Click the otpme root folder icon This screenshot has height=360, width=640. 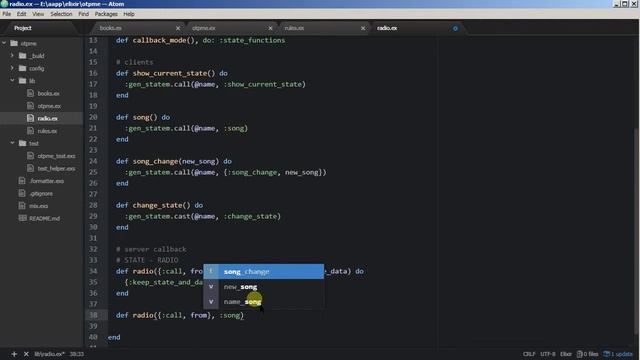click(x=14, y=43)
